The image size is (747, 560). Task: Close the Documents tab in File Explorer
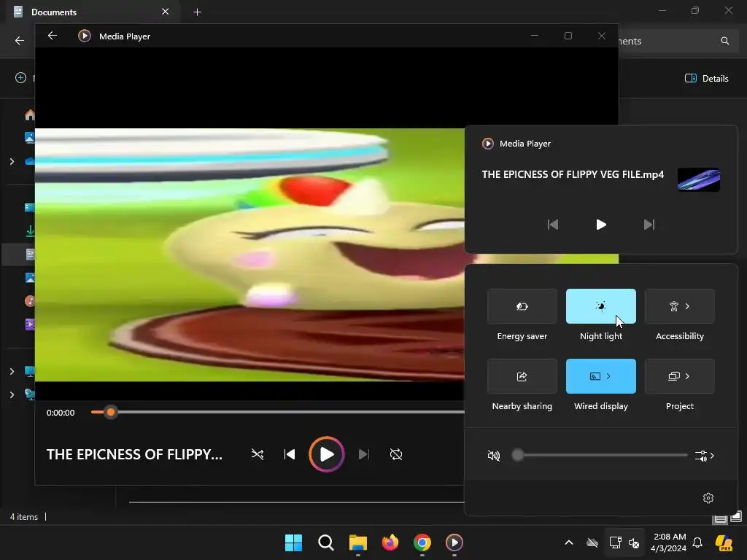(x=166, y=12)
